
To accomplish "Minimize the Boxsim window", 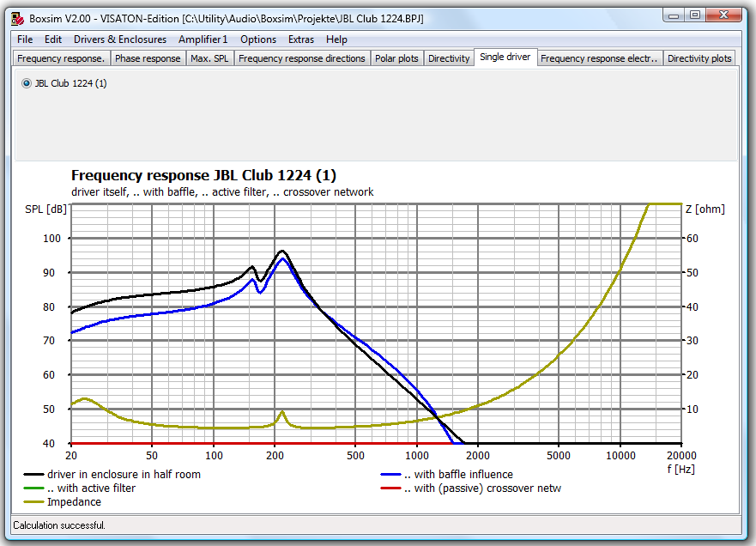I will (674, 15).
